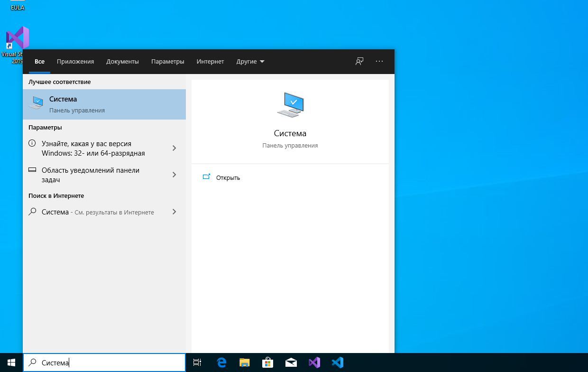588x372 pixels.
Task: Launch Visual Studio from the taskbar
Action: pyautogui.click(x=314, y=363)
